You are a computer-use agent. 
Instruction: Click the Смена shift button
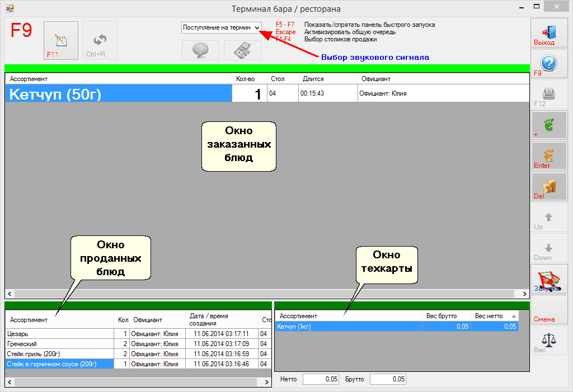[549, 310]
